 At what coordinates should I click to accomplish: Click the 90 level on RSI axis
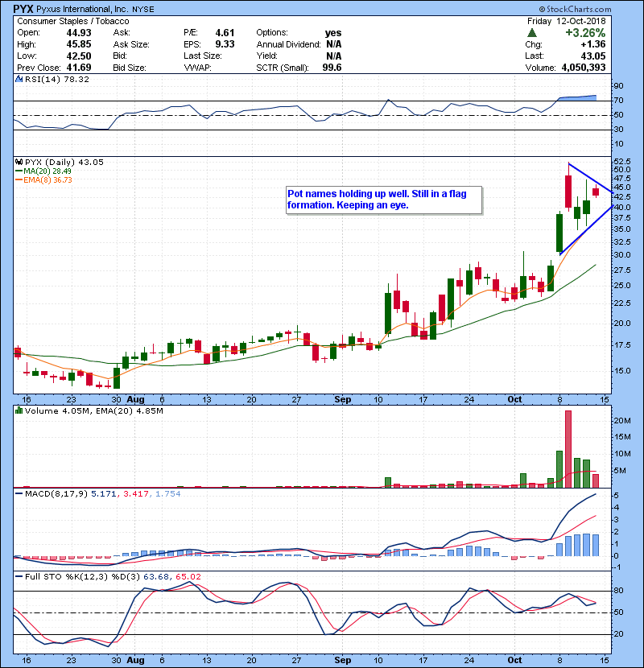(618, 85)
